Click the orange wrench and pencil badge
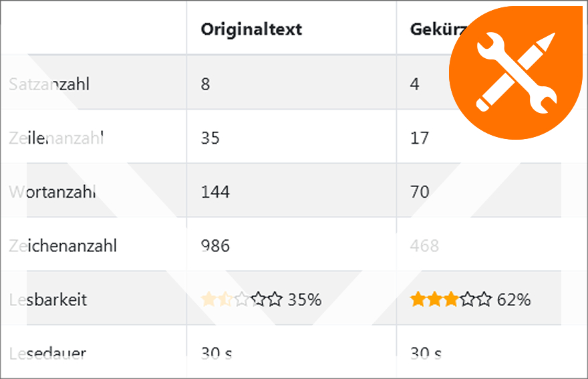The width and height of the screenshot is (588, 379). point(516,72)
